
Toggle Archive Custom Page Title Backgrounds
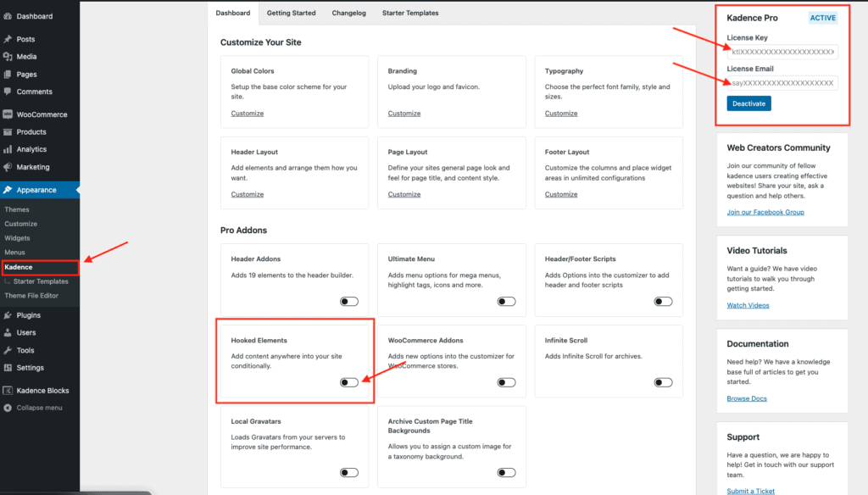(x=507, y=473)
